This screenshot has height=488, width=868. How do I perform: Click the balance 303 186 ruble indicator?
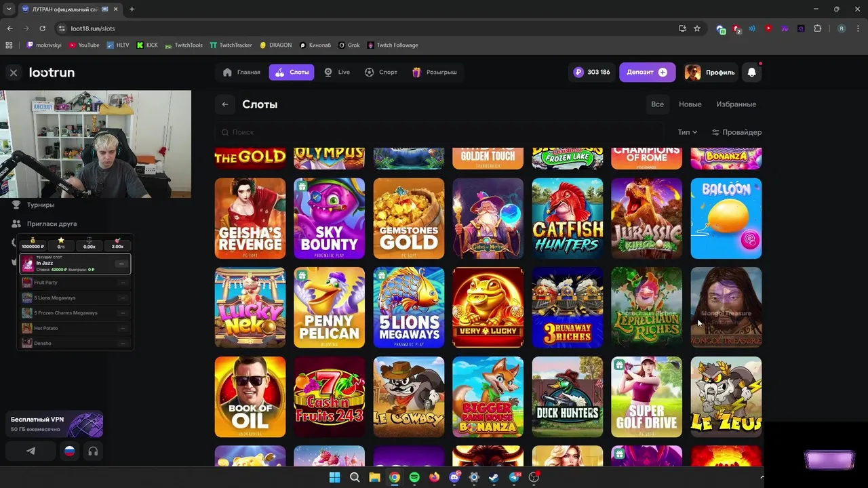(592, 73)
